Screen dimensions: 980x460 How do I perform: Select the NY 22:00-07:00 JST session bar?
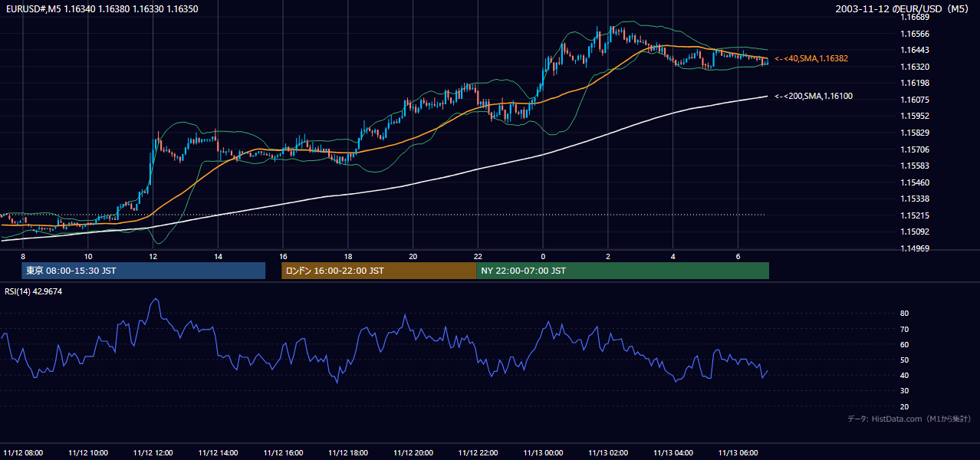click(x=623, y=271)
